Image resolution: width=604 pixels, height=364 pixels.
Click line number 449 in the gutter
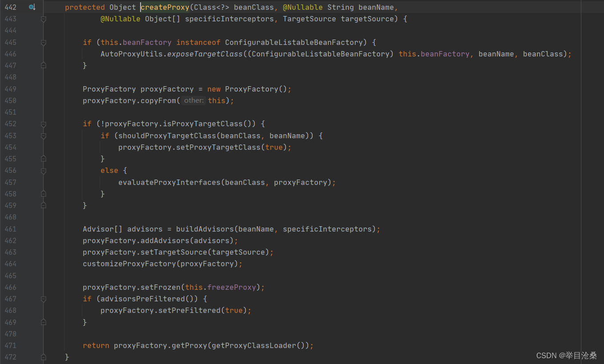tap(11, 89)
